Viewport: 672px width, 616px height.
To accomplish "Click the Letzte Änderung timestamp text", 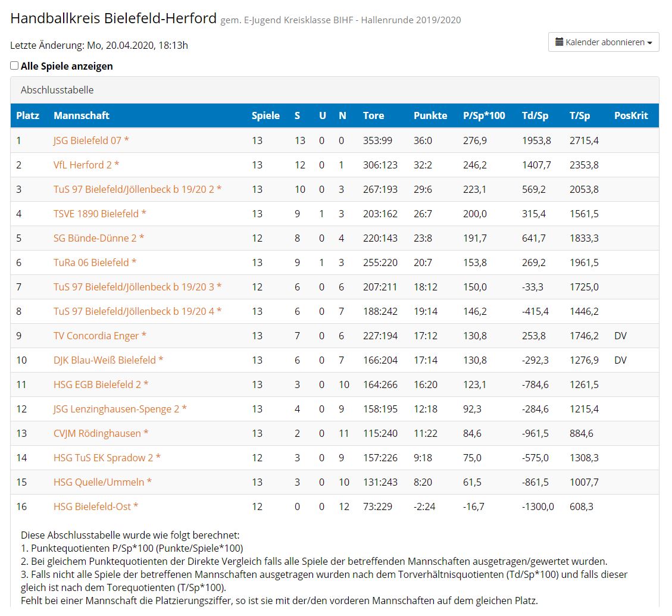I will pos(99,45).
